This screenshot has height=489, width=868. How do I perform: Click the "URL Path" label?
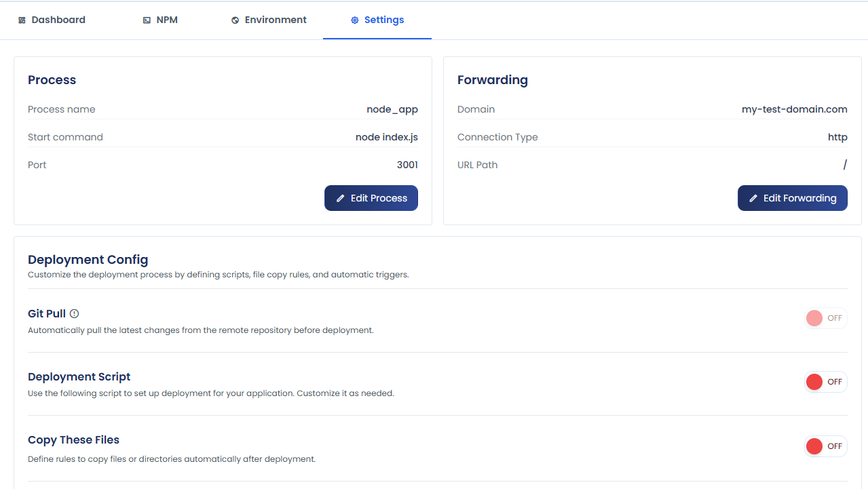click(x=478, y=165)
